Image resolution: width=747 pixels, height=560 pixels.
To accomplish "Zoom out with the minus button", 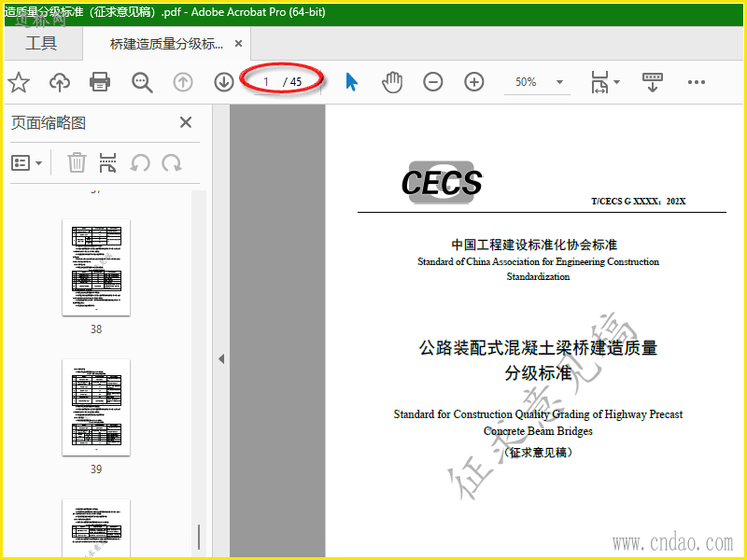I will click(x=433, y=82).
